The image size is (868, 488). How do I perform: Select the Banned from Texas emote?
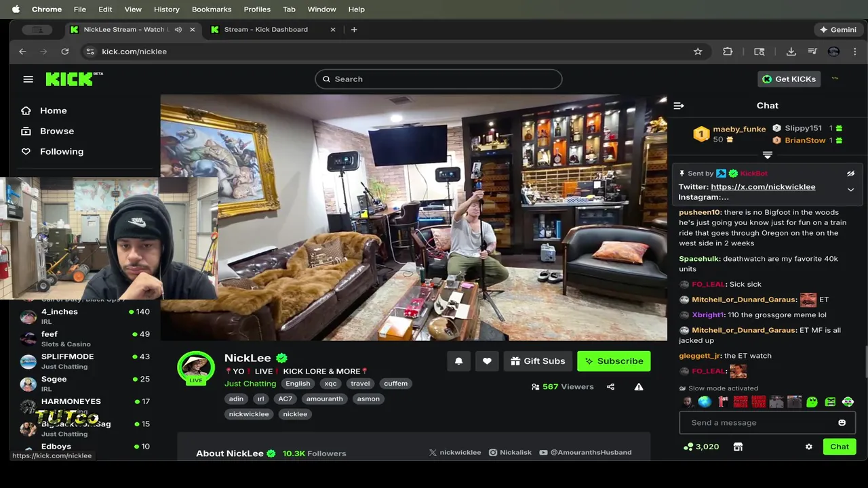tap(758, 402)
